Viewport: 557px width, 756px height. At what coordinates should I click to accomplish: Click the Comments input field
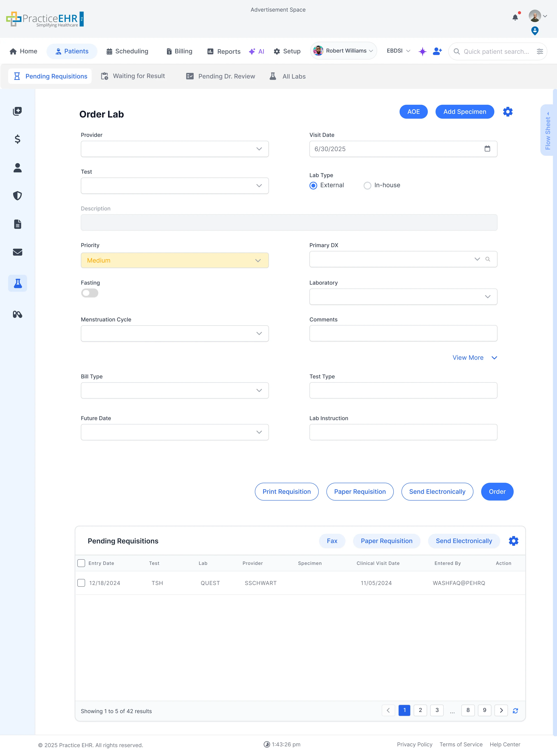click(403, 333)
